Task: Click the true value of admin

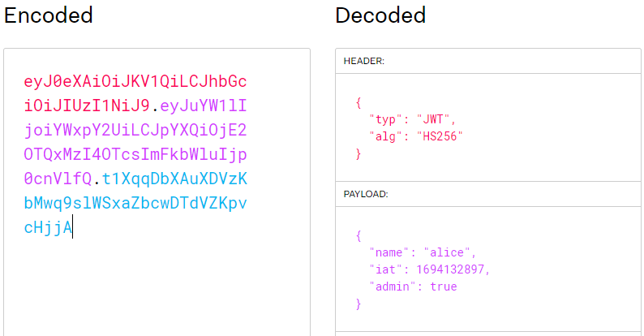Action: click(444, 286)
